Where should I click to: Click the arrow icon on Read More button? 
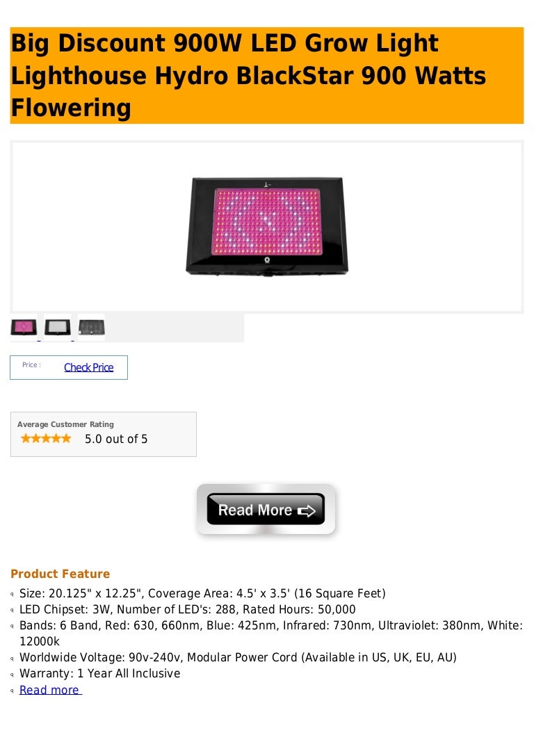tap(307, 510)
